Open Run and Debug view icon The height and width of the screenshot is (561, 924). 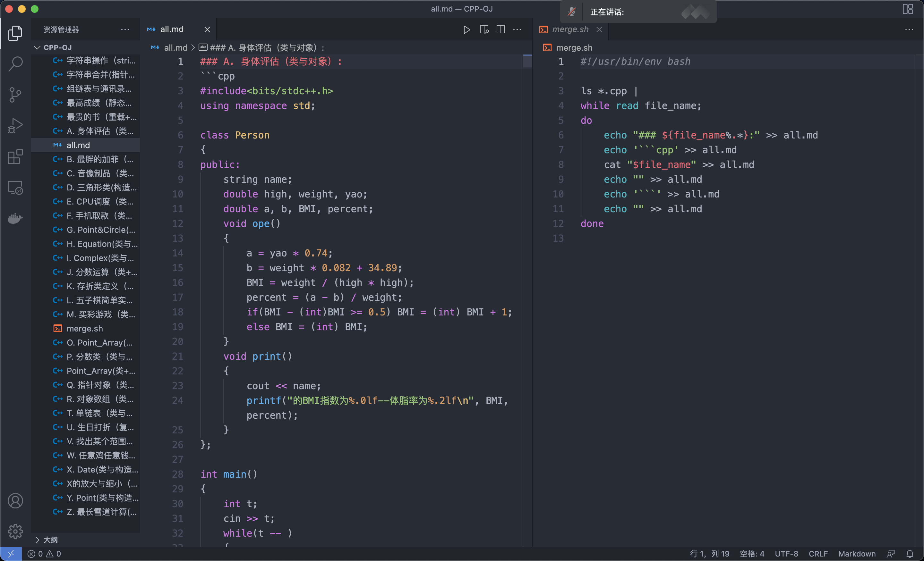[15, 126]
